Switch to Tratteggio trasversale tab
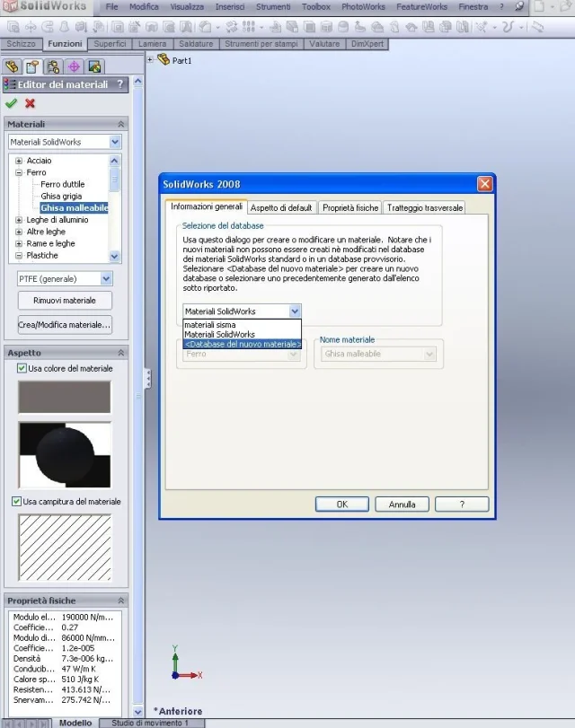Image resolution: width=575 pixels, height=728 pixels. point(425,207)
